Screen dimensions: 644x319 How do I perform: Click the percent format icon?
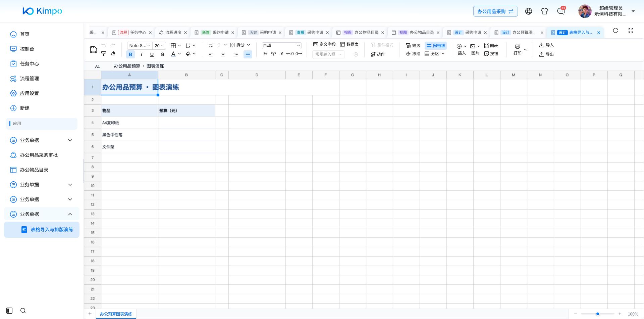click(265, 54)
